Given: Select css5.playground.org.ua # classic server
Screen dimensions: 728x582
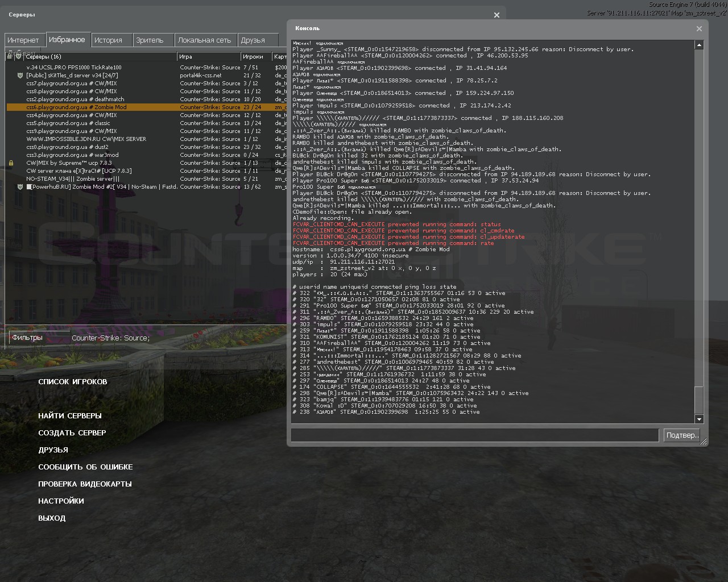Looking at the screenshot, I should 147,123.
